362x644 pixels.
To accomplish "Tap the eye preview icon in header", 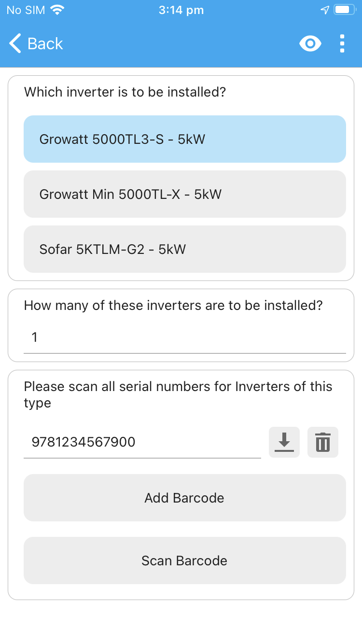I will click(310, 44).
